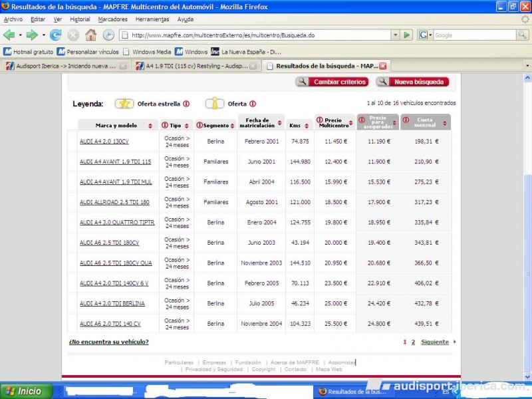Click the Firefox Forward arrow button
532x399 pixels.
32,35
